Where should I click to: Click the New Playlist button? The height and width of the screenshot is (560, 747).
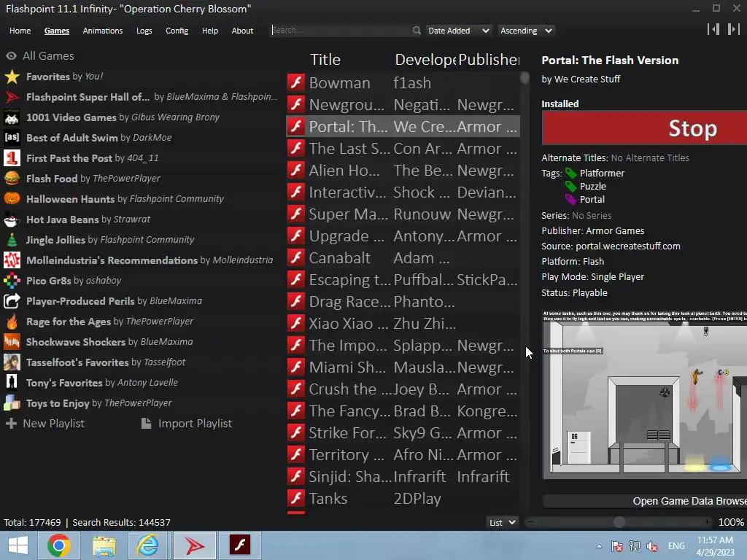[44, 424]
